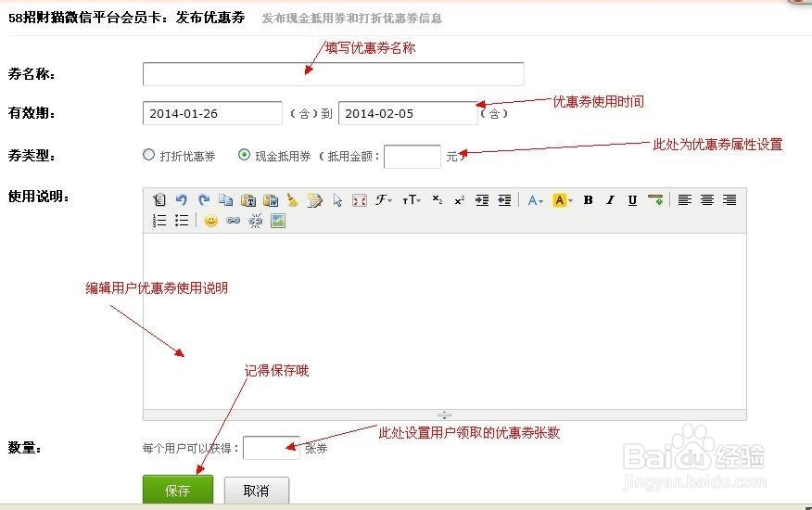Open the yellow highlight color dropdown
Image resolution: width=812 pixels, height=510 pixels.
563,199
